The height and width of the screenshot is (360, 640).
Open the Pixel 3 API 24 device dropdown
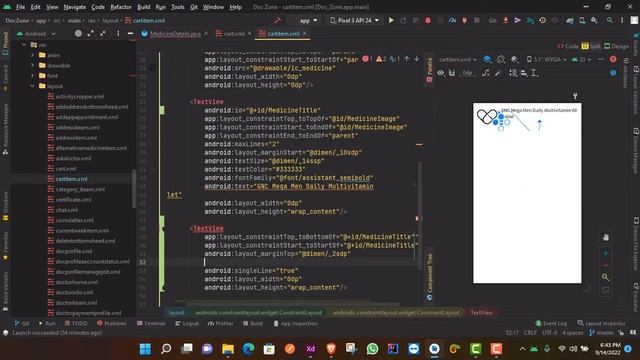[355, 20]
